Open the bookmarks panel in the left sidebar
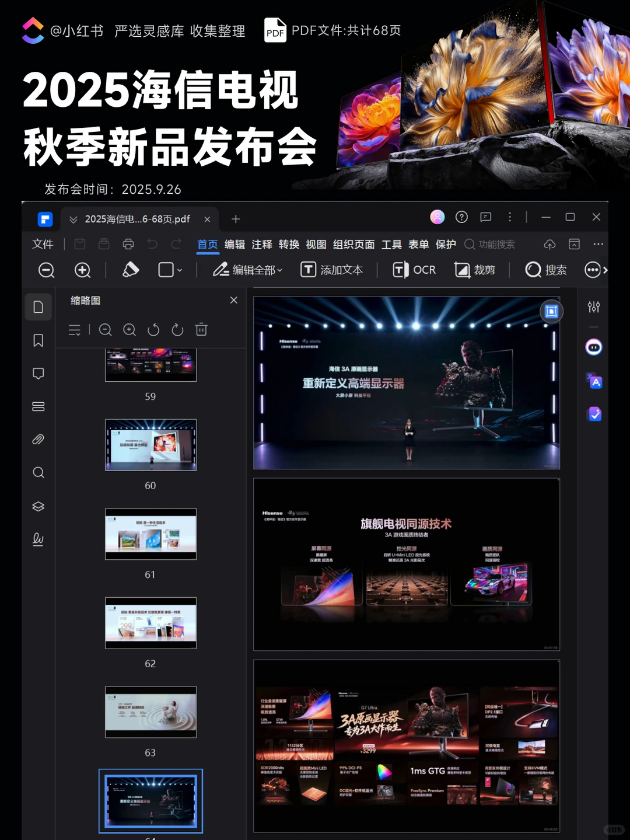The image size is (630, 840). [x=38, y=340]
